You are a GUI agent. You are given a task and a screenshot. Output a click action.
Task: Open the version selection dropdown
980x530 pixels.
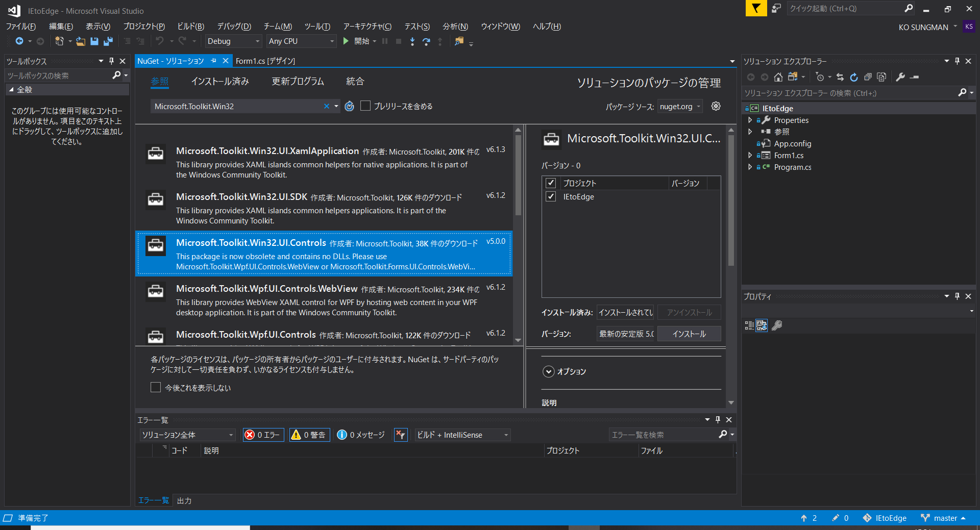click(626, 334)
